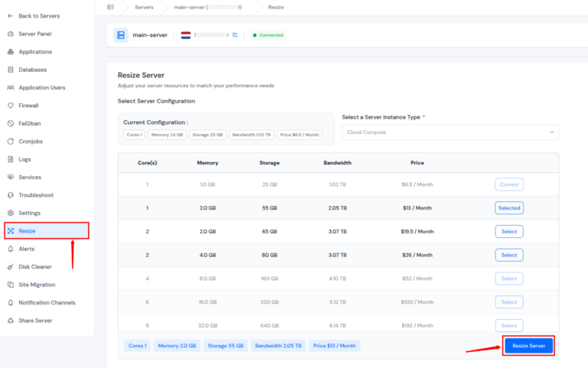Copy the server IP address icon

tap(235, 35)
